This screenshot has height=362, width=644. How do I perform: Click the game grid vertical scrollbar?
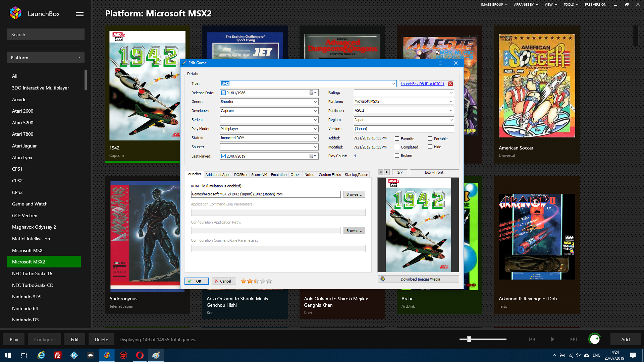click(636, 36)
